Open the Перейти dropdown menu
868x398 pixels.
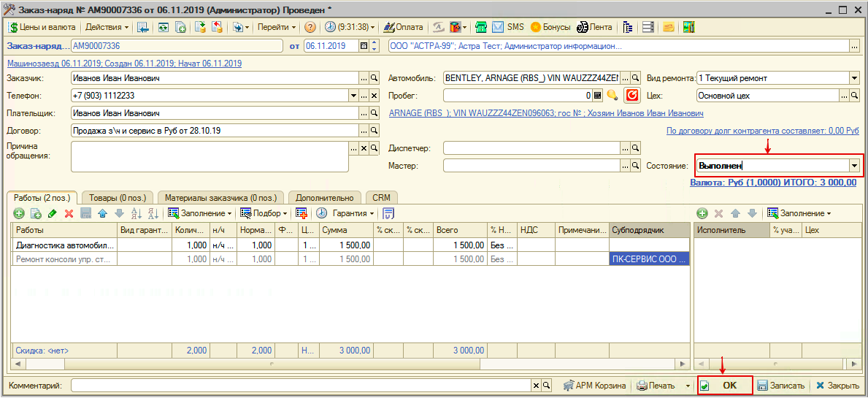pyautogui.click(x=277, y=26)
